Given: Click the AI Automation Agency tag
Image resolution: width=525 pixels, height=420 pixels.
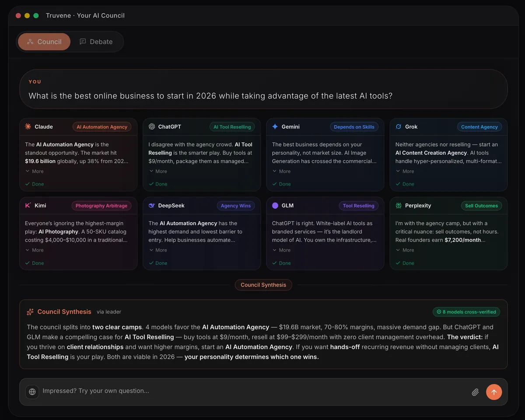Looking at the screenshot, I should [102, 127].
